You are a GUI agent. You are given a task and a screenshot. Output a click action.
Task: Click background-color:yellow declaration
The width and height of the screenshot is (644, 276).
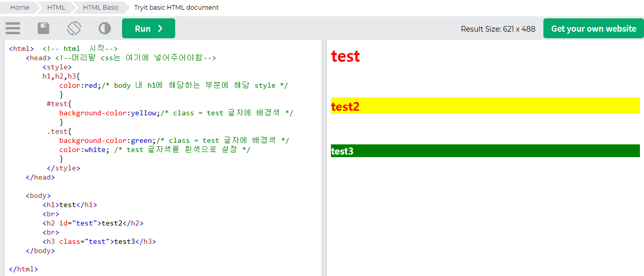pos(176,113)
